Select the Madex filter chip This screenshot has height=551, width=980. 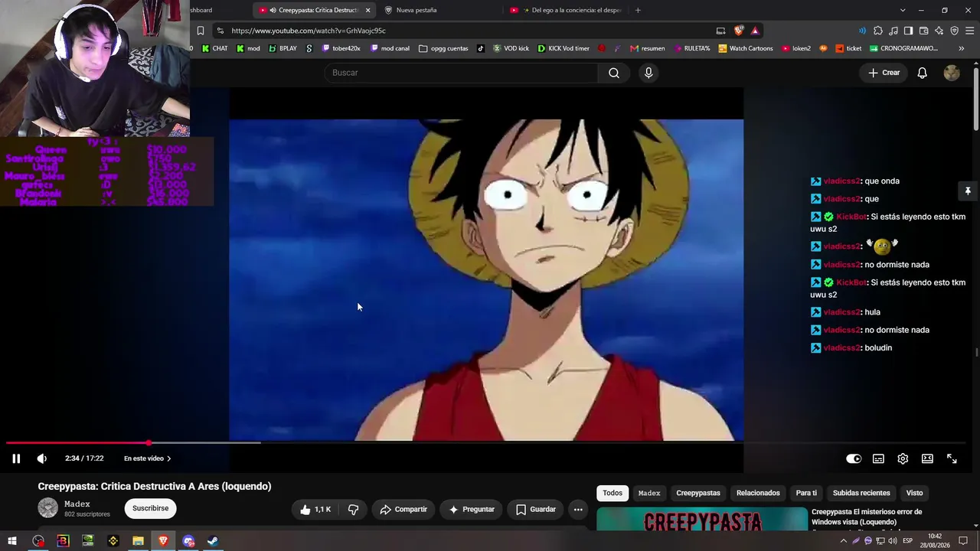[649, 493]
